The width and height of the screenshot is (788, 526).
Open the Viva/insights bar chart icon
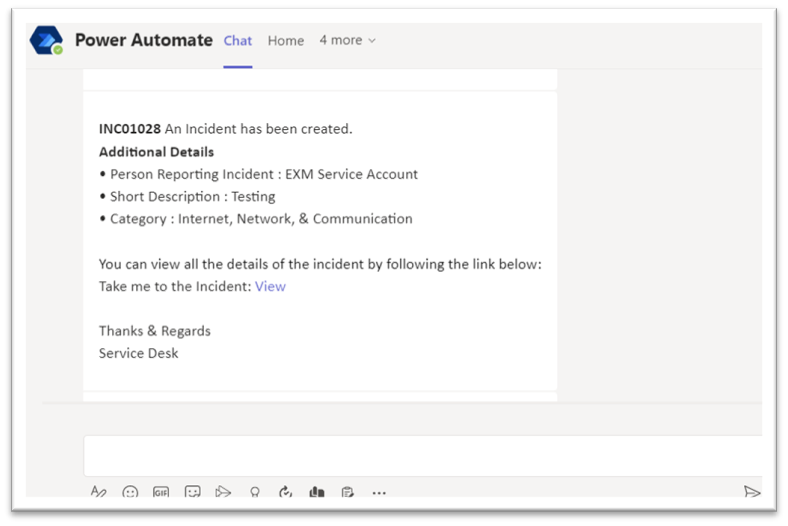coord(317,491)
